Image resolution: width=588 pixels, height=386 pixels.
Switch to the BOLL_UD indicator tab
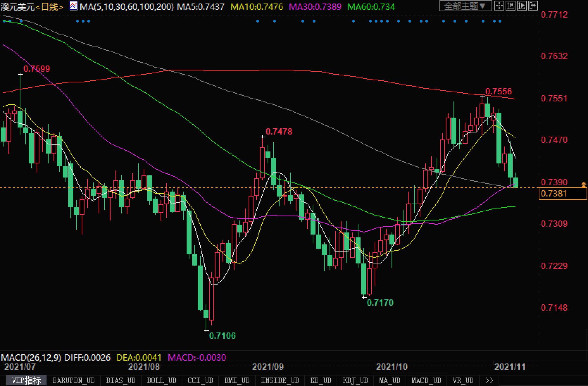(x=161, y=380)
